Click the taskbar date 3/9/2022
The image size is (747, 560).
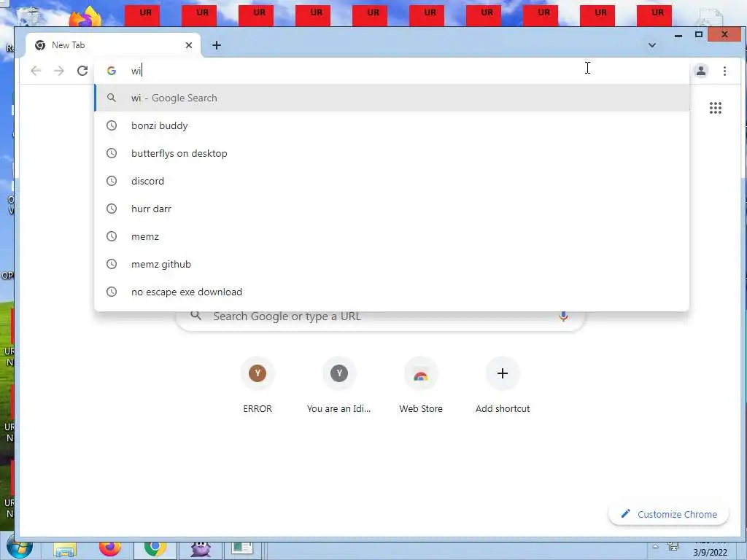point(710,553)
